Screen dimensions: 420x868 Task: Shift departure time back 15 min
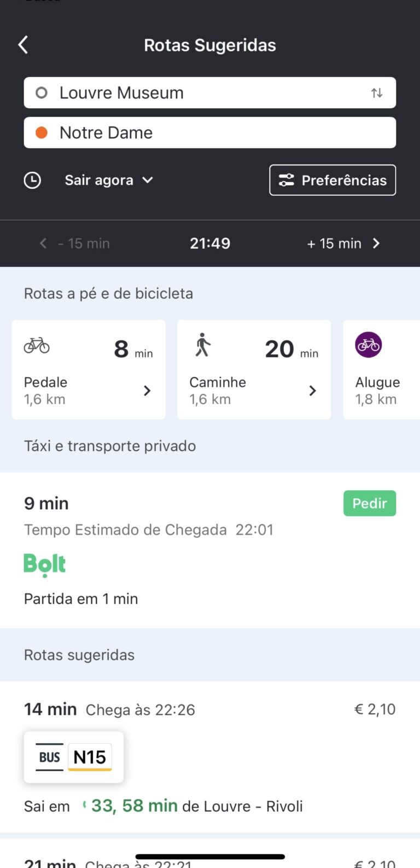(75, 243)
